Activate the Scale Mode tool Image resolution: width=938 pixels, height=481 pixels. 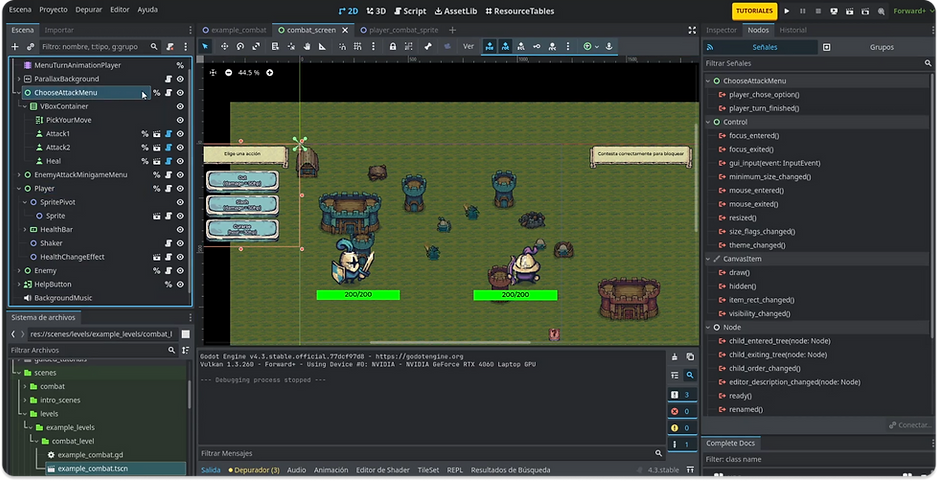pyautogui.click(x=256, y=47)
